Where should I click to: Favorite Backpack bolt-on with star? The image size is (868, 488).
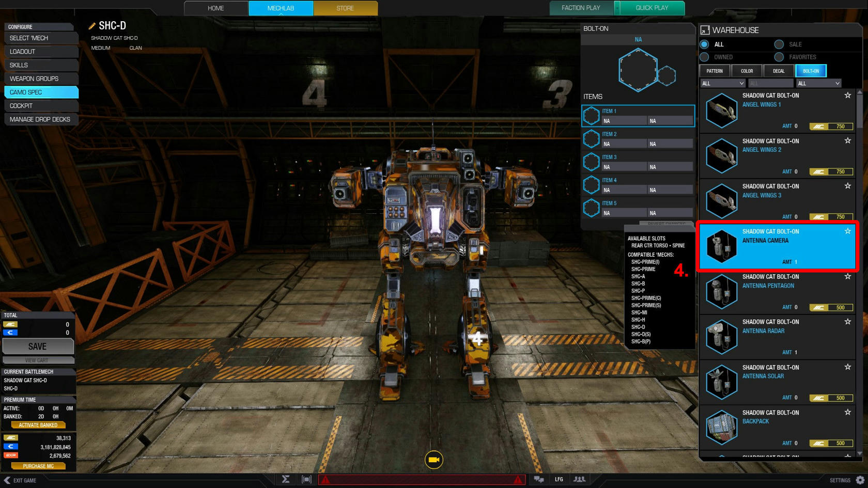click(847, 412)
